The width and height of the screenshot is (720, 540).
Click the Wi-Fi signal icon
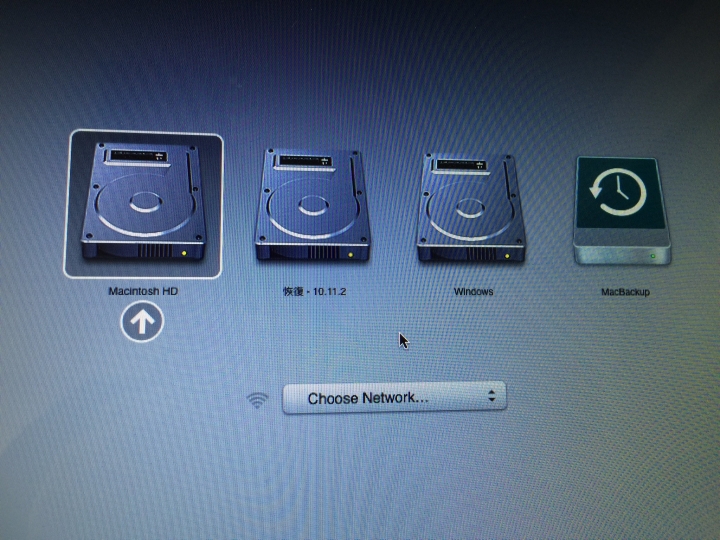click(258, 400)
